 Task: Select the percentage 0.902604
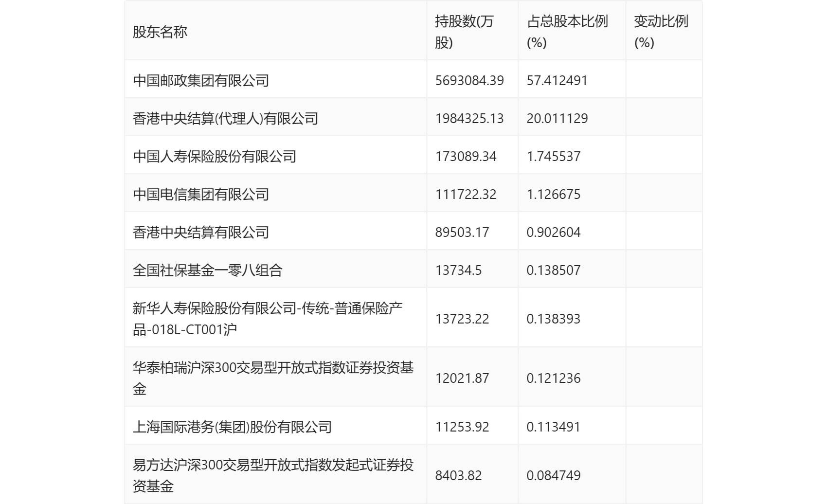click(554, 232)
